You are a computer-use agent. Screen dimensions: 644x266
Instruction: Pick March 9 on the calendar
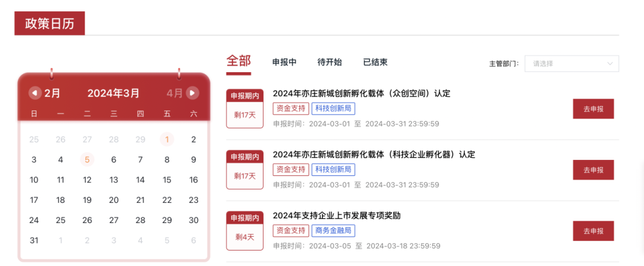193,160
